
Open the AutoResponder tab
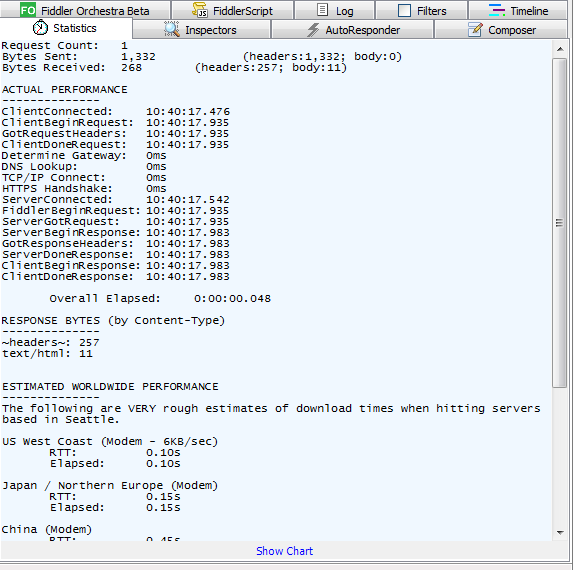click(x=353, y=30)
